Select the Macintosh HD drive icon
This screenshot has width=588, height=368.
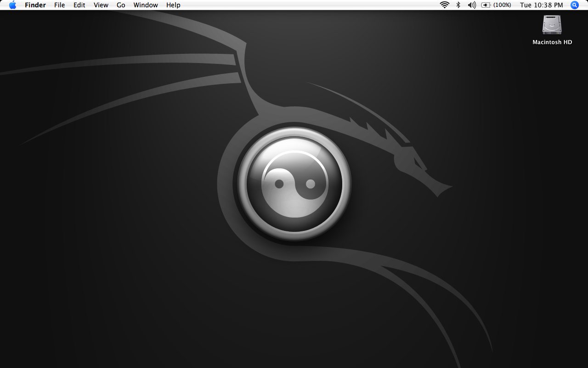pyautogui.click(x=552, y=25)
